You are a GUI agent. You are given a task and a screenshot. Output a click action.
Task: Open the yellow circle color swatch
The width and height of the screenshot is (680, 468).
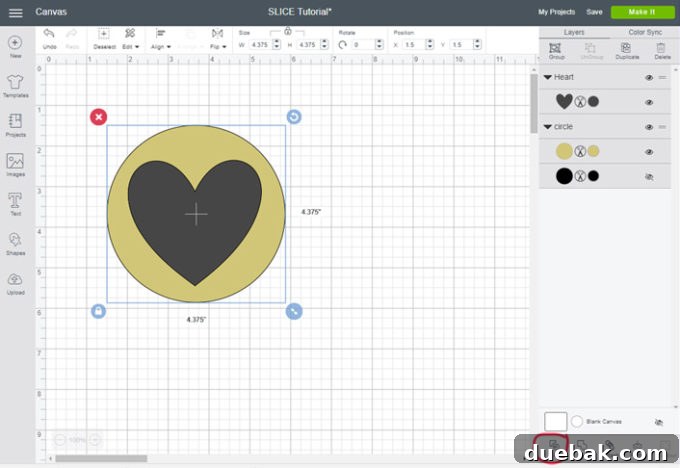click(x=593, y=151)
